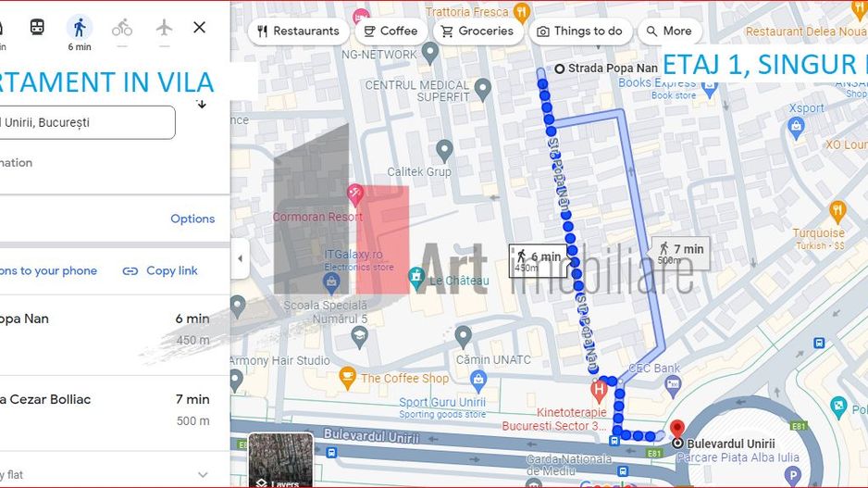Click the 7 min 500m route label
868x488 pixels.
pos(681,253)
